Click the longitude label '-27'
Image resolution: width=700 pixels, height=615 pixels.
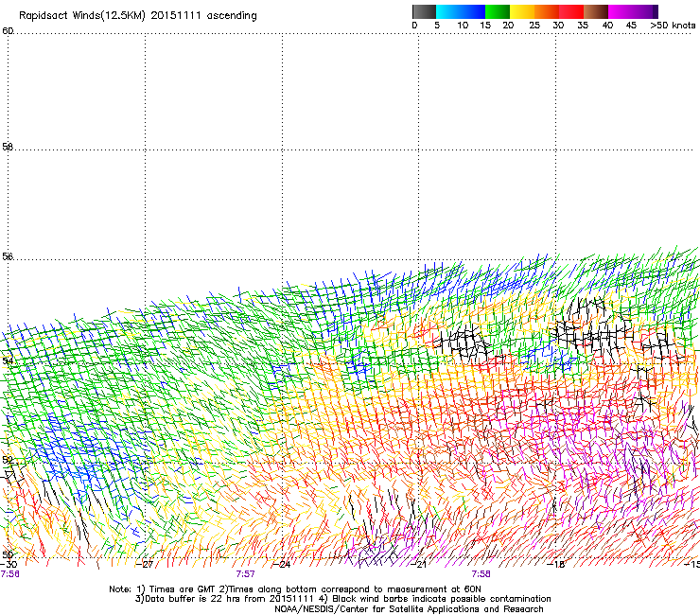146,565
